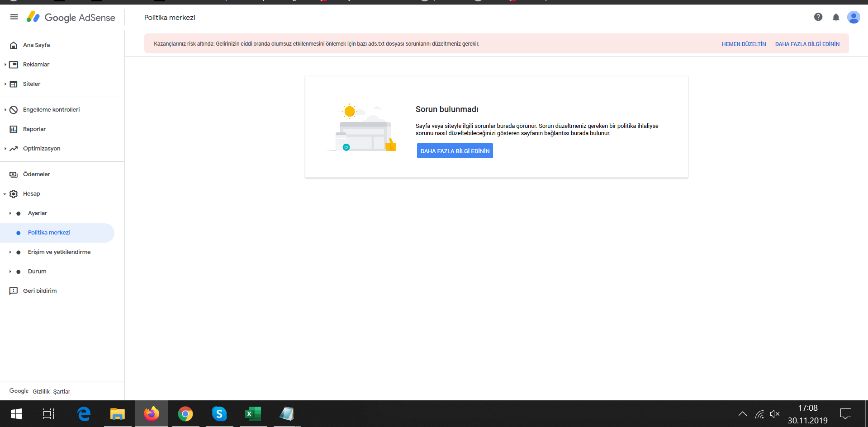The width and height of the screenshot is (868, 427).
Task: Click the muted volume tray icon
Action: point(775,414)
